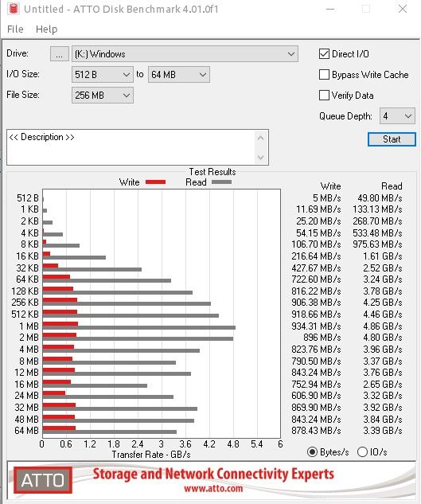The image size is (421, 504).
Task: Click the 49.80 MB/s read value
Action: pos(380,197)
